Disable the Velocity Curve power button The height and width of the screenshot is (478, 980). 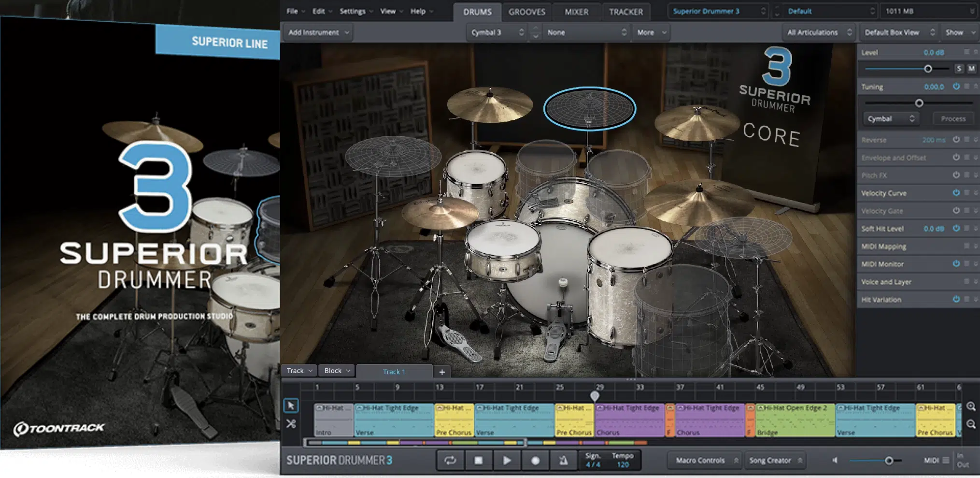(x=956, y=192)
